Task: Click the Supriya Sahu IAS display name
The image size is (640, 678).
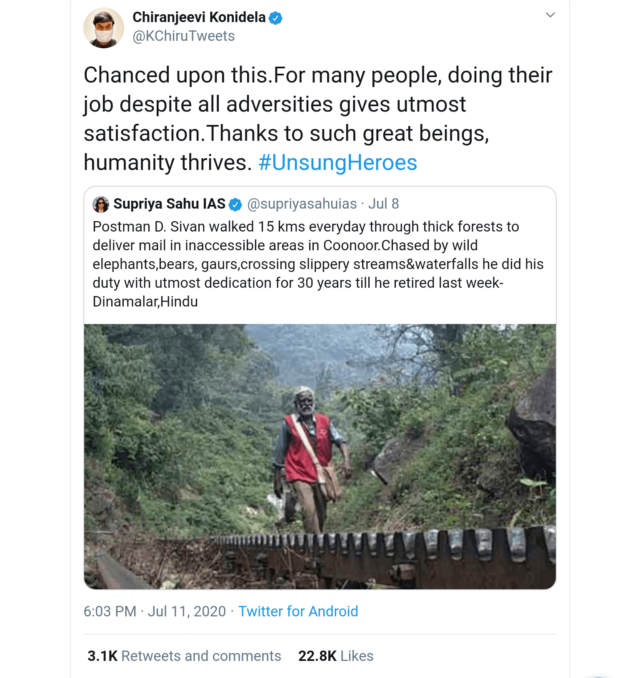Action: [x=170, y=204]
